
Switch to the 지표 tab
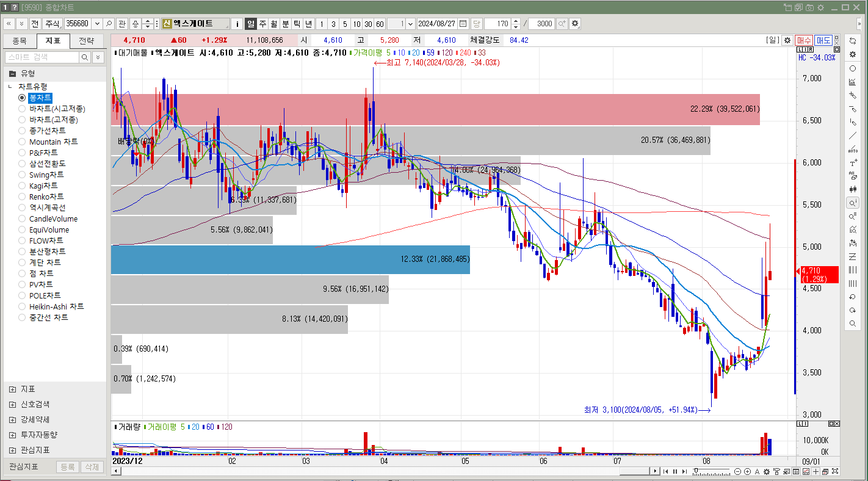[53, 41]
